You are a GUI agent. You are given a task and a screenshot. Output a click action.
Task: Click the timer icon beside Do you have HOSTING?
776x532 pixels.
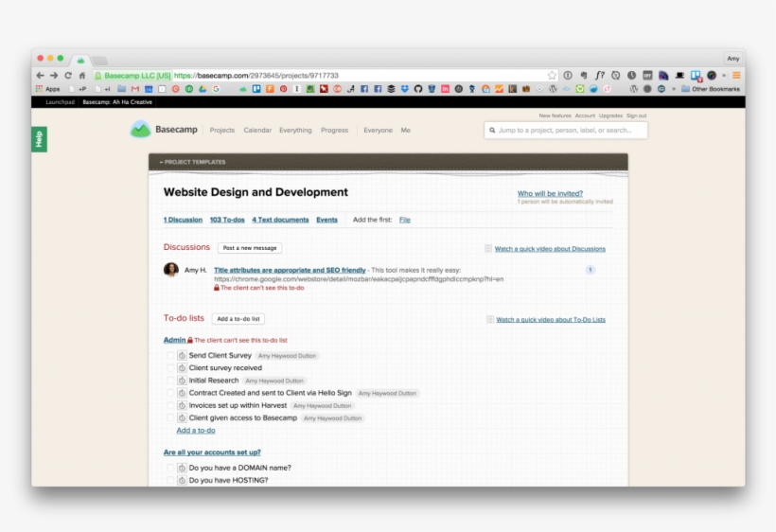pos(182,481)
